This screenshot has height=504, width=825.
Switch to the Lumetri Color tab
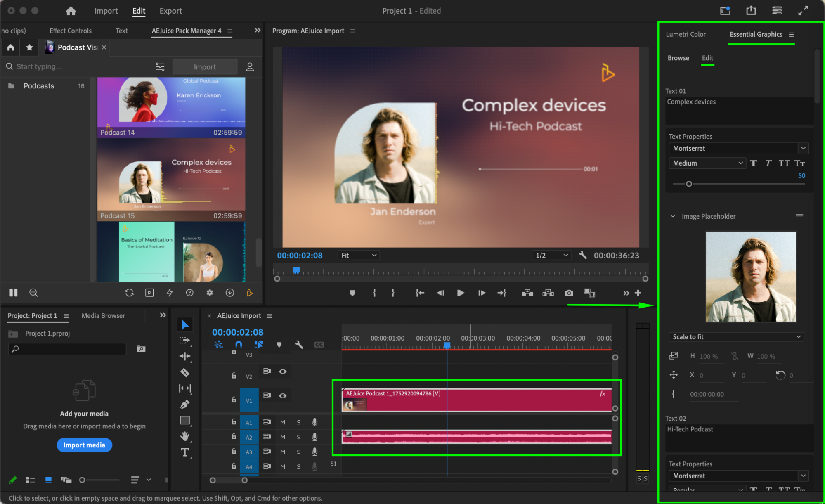pos(686,34)
